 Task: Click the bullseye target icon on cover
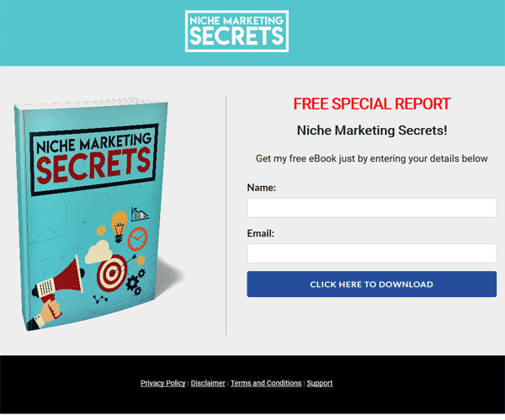click(113, 273)
